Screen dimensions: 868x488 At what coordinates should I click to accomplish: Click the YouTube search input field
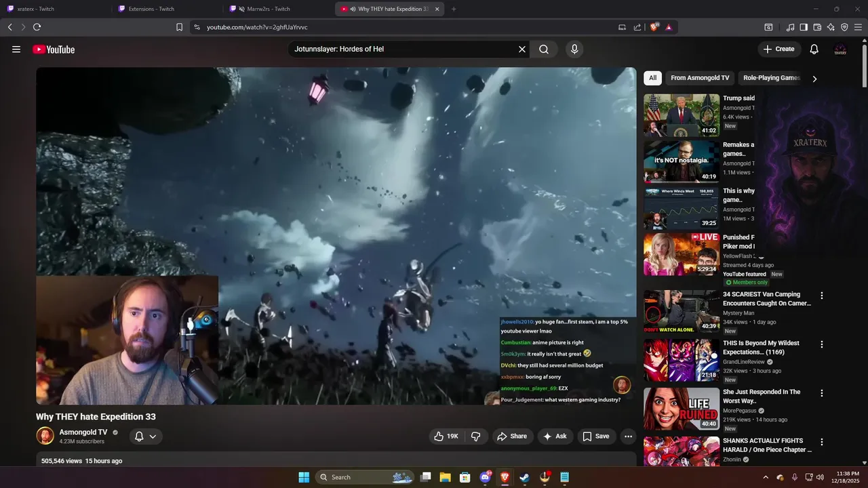click(403, 49)
